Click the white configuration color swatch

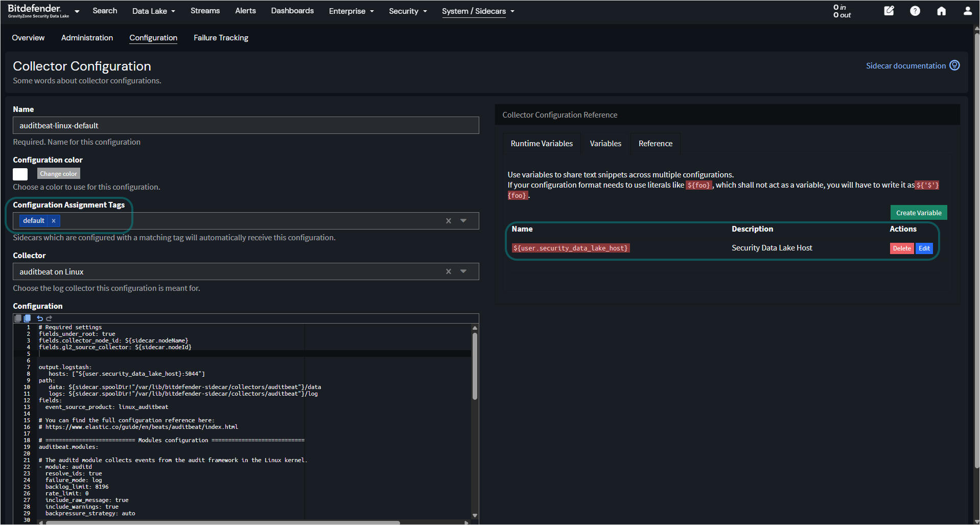click(x=20, y=174)
